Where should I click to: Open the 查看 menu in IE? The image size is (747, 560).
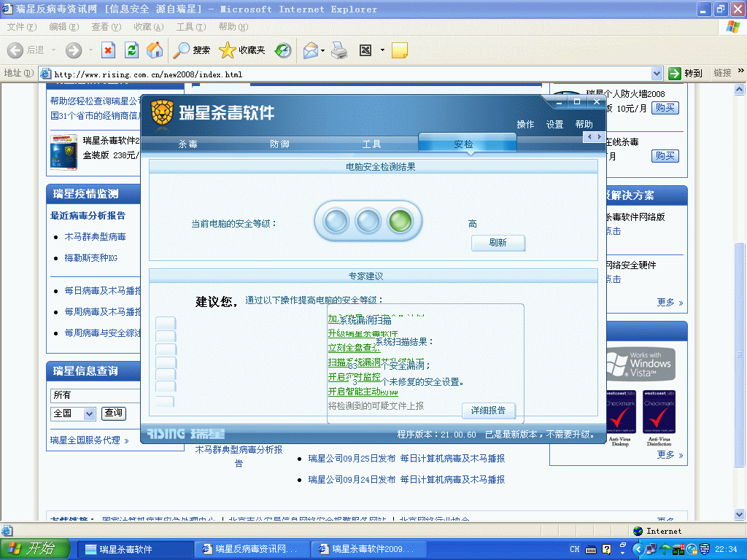(107, 27)
